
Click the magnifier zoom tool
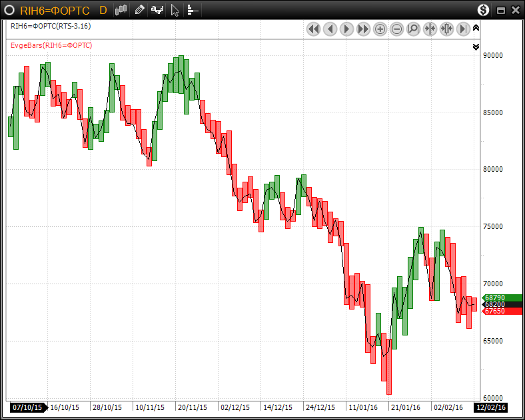coord(413,29)
